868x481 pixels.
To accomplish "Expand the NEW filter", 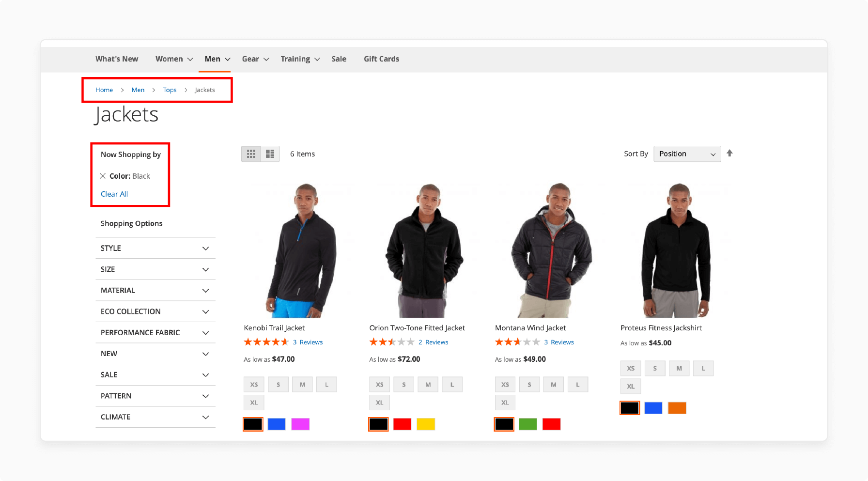I will point(155,354).
